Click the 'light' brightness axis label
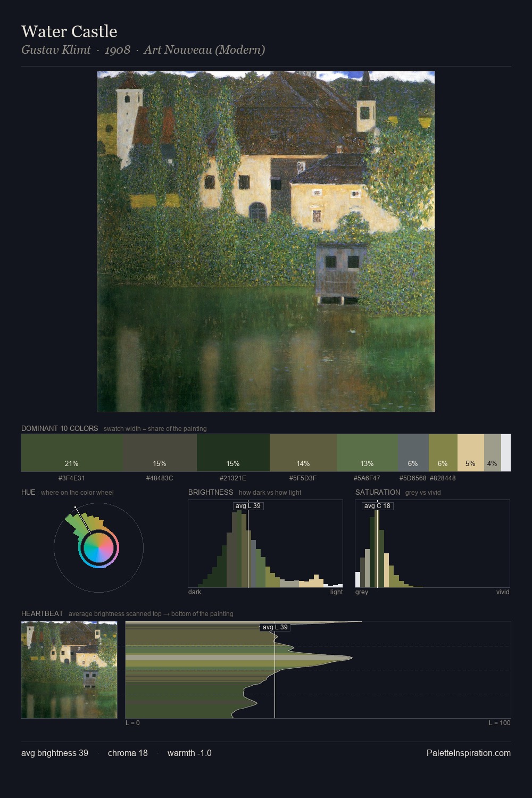This screenshot has width=532, height=798. (x=336, y=592)
